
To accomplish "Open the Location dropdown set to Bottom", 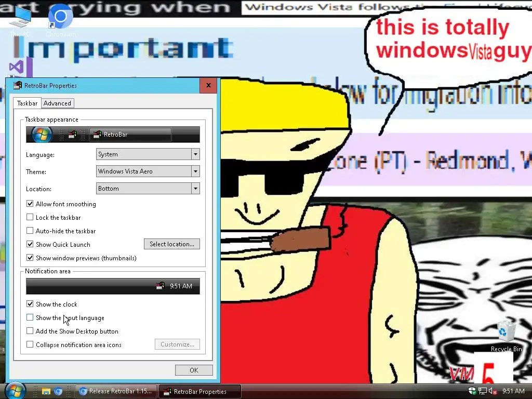I will pos(148,188).
